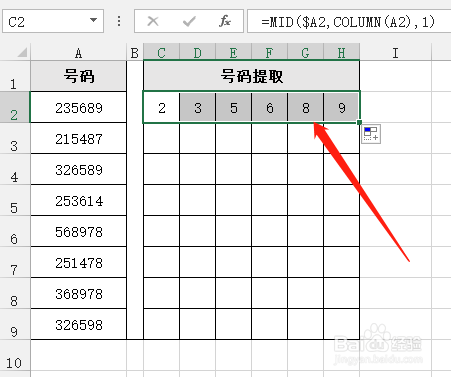Screen dimensions: 451x377
Task: Select column D header
Action: point(197,52)
